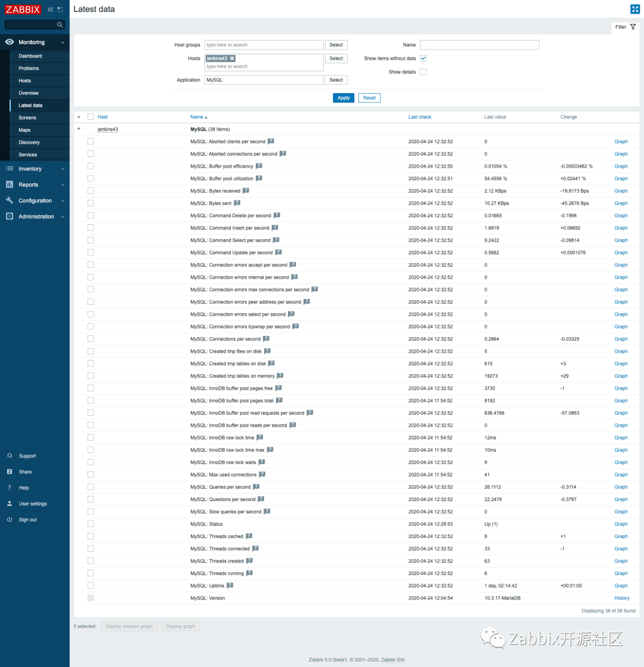
Task: Toggle kiosk mode fullscreen icon
Action: click(634, 9)
